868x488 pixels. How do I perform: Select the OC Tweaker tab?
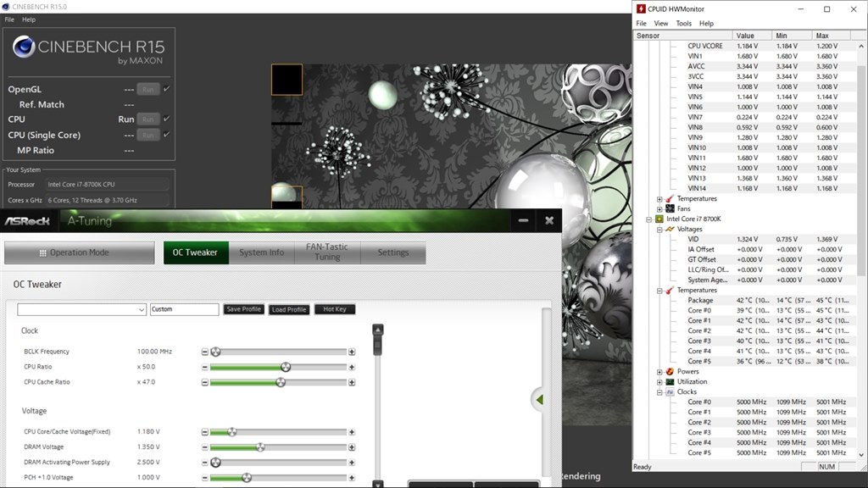[196, 252]
